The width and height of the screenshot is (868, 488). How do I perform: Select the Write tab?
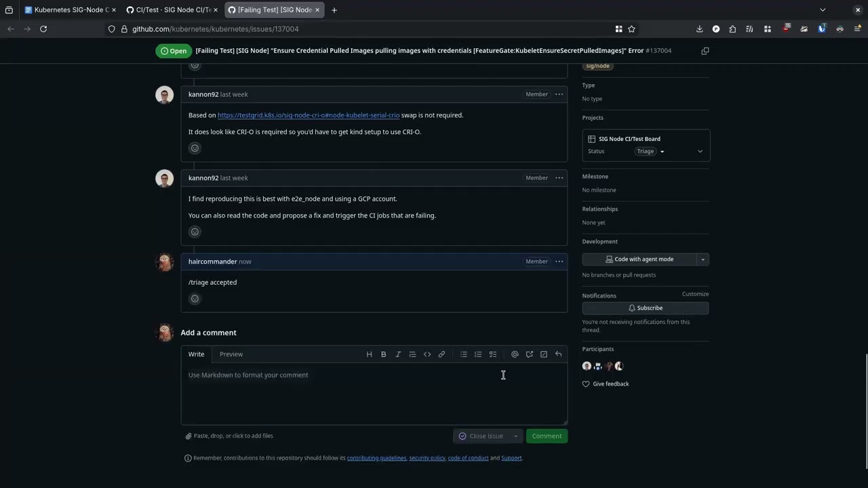[196, 354]
